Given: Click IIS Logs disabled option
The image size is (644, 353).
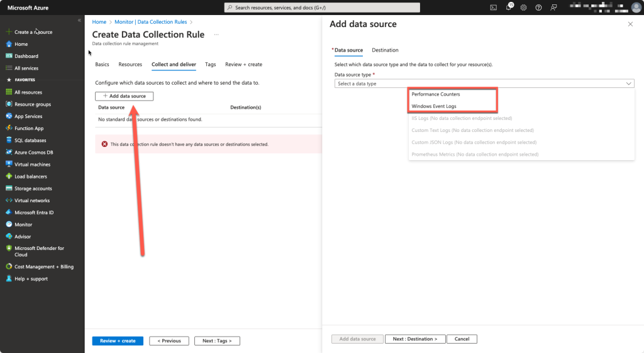Looking at the screenshot, I should [462, 118].
